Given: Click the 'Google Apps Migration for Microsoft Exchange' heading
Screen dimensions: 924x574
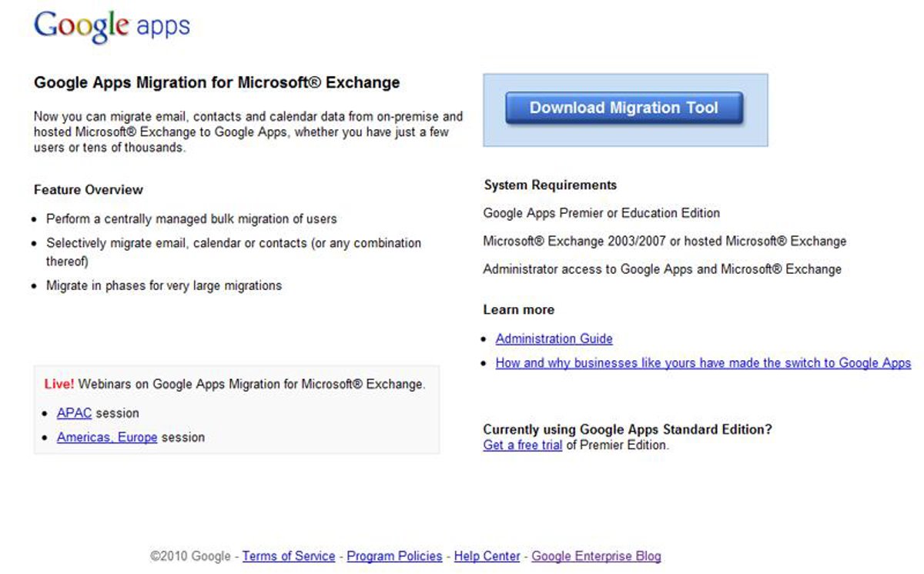Looking at the screenshot, I should pyautogui.click(x=216, y=82).
